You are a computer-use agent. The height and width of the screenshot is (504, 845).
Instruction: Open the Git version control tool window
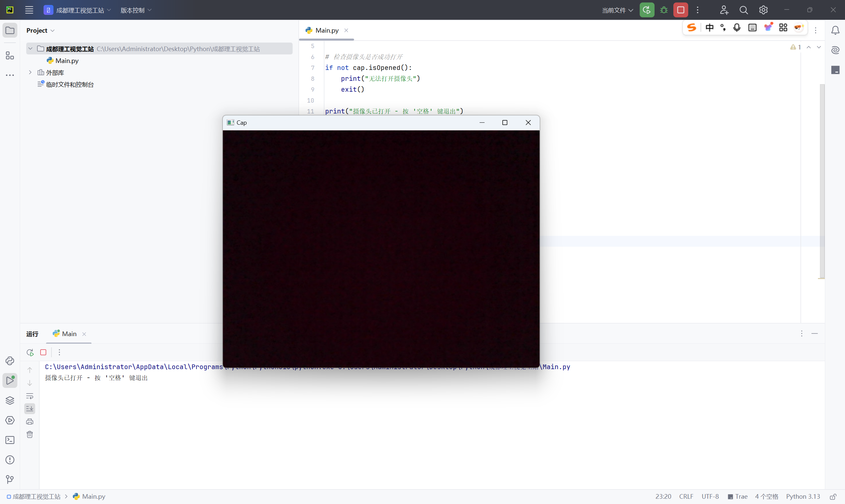click(x=10, y=480)
